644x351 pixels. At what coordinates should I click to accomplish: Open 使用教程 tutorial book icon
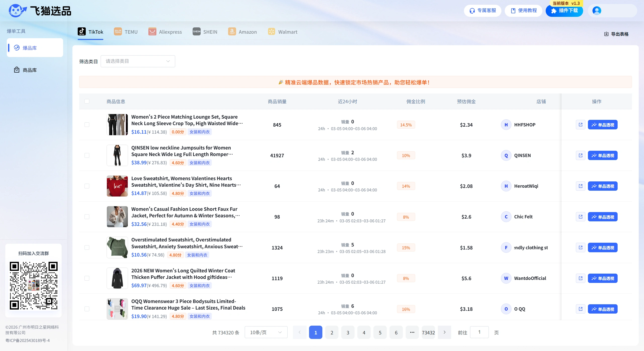[513, 11]
